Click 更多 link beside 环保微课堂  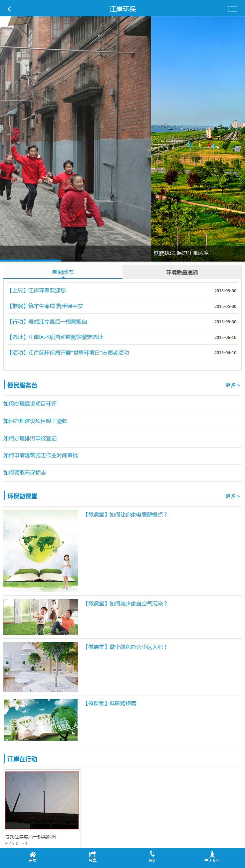(232, 496)
